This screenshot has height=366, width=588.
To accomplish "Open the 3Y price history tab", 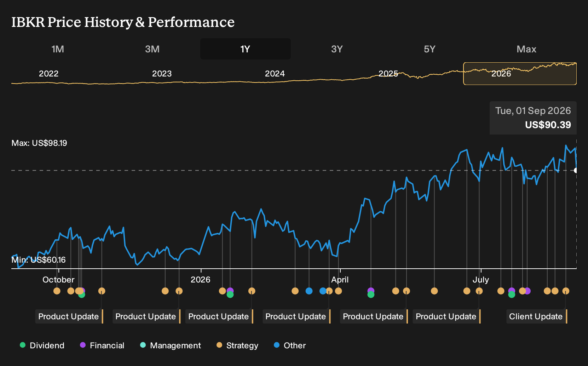I will click(x=337, y=49).
